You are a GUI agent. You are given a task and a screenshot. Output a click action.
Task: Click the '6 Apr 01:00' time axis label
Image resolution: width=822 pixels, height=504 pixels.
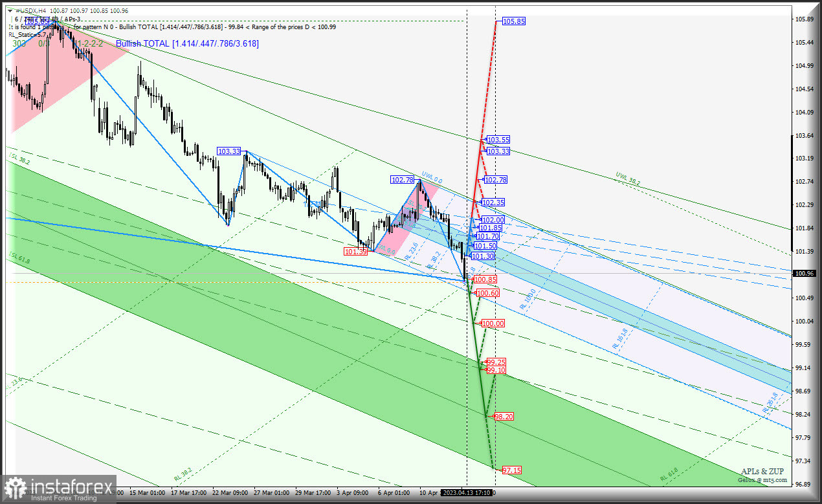394,493
